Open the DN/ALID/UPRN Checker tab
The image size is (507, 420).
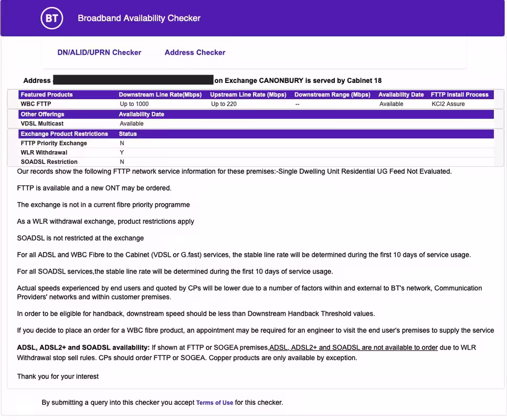coord(99,52)
